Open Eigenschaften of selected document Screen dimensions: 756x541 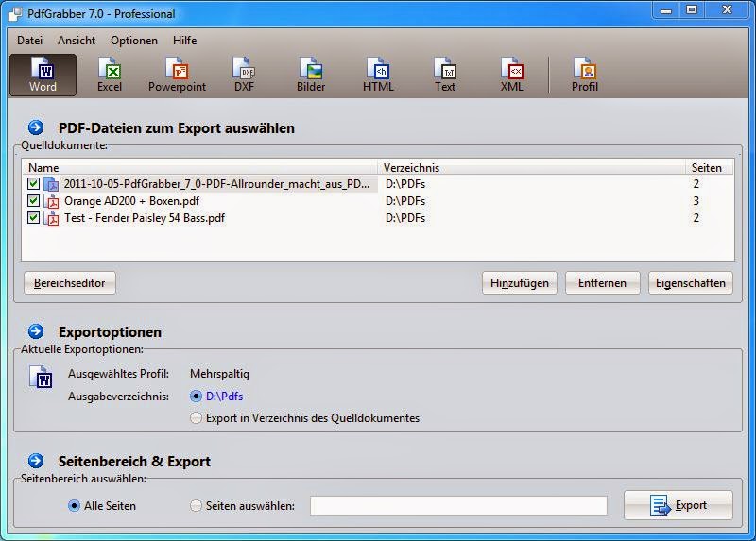tap(691, 283)
